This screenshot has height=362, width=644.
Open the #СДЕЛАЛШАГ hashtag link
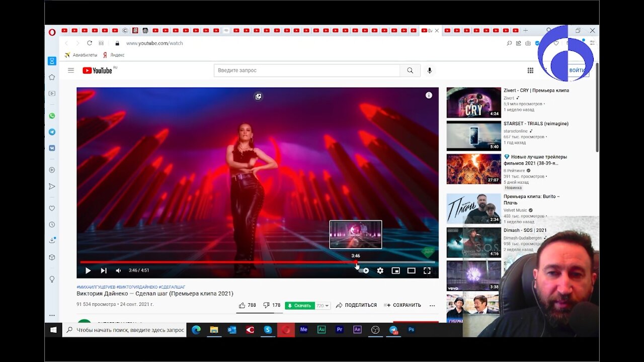pos(172,287)
